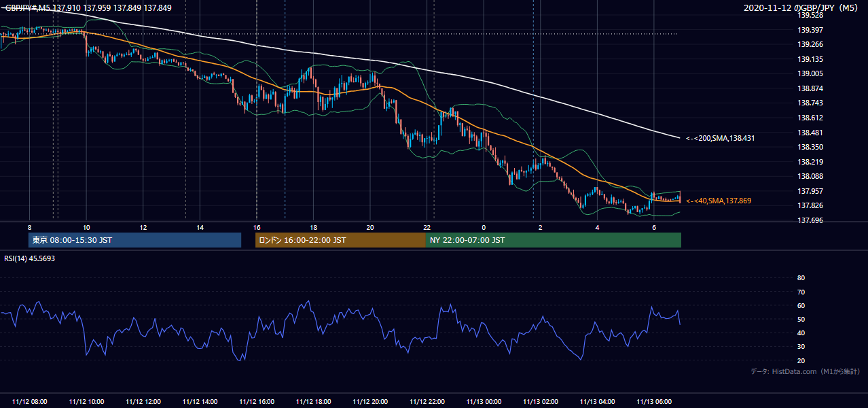868x408 pixels.
Task: Click hour tick 14 under the price chart
Action: pyautogui.click(x=200, y=227)
